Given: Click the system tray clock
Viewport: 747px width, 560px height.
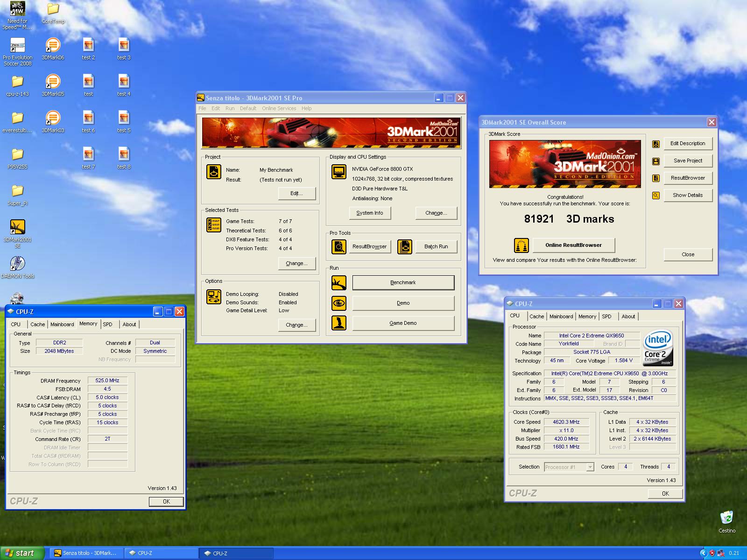Looking at the screenshot, I should 734,553.
